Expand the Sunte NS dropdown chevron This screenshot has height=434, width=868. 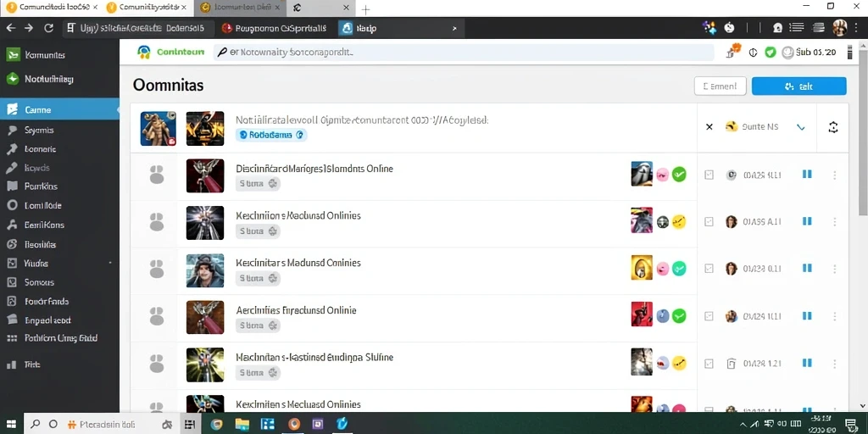[800, 127]
